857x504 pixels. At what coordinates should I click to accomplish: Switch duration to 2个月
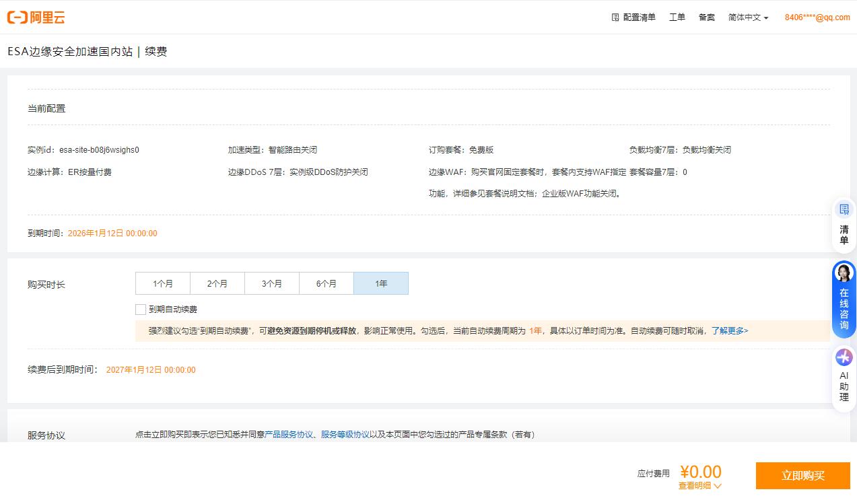pos(217,283)
